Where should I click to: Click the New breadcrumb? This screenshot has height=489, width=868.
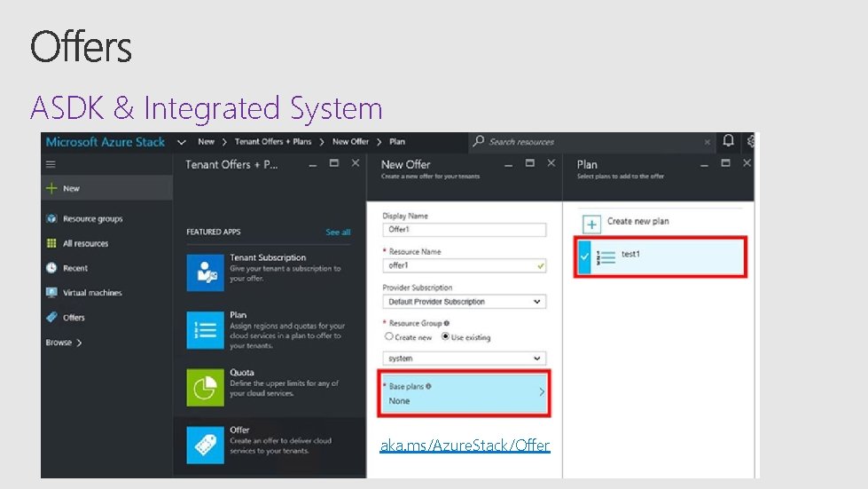[x=206, y=142]
